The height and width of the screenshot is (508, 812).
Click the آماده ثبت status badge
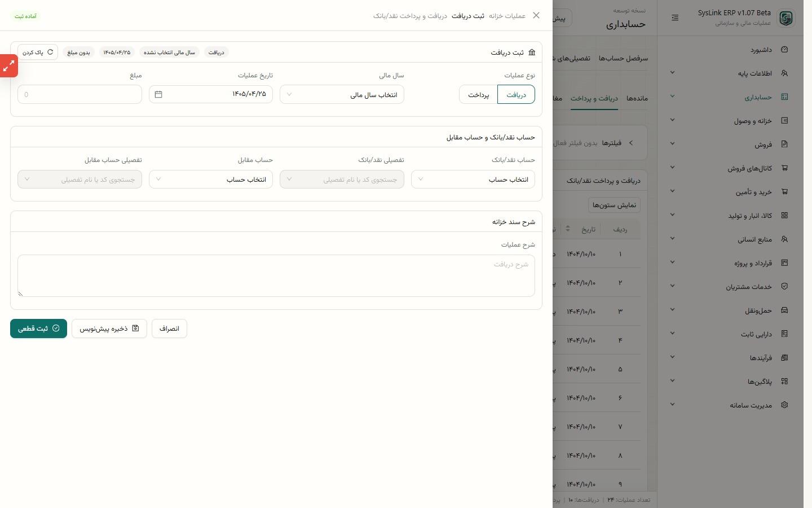point(25,16)
